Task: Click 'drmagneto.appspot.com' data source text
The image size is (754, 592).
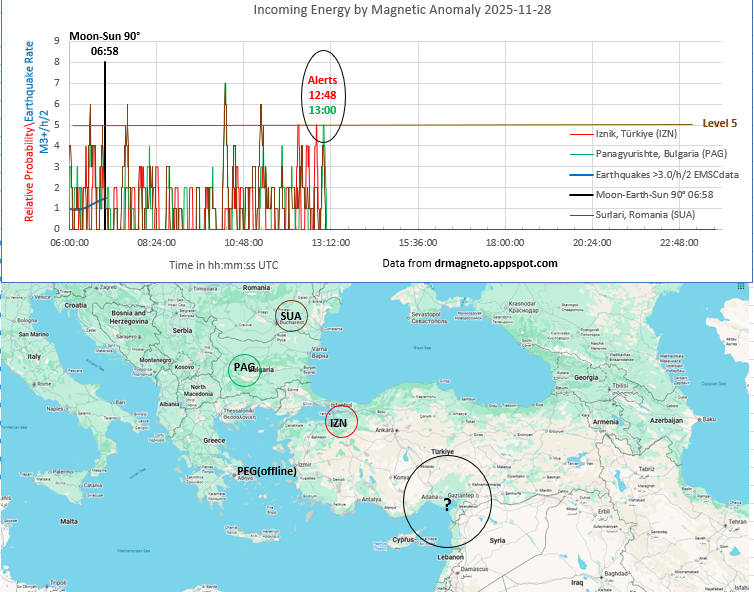Action: 496,264
